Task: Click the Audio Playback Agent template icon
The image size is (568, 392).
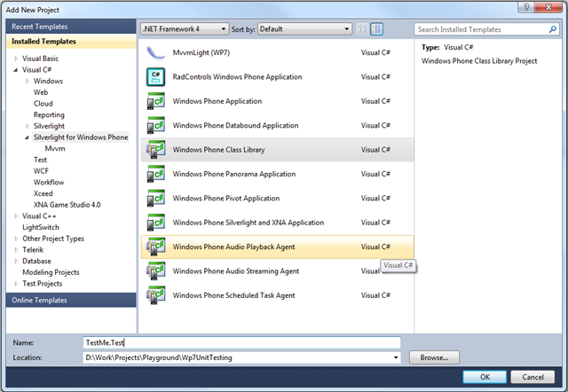Action: (x=156, y=247)
